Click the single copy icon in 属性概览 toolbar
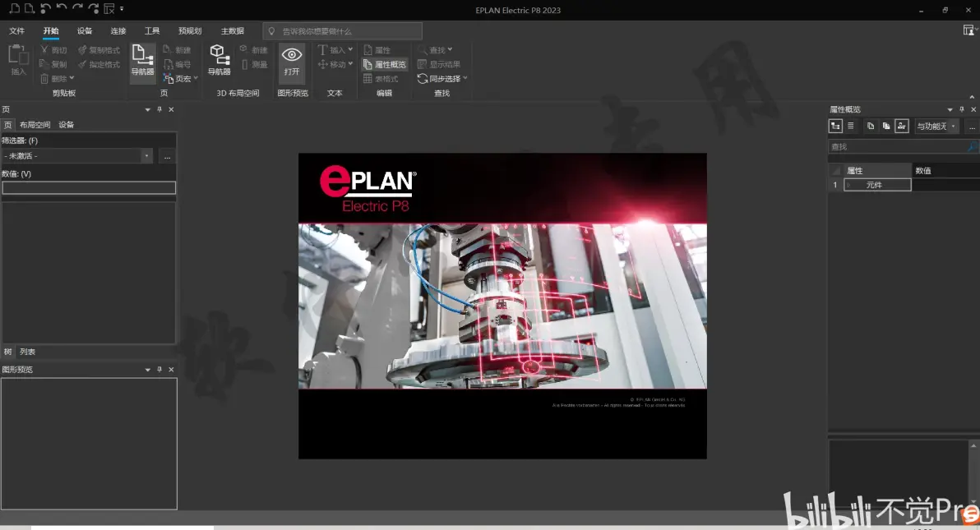980x530 pixels. click(x=870, y=126)
